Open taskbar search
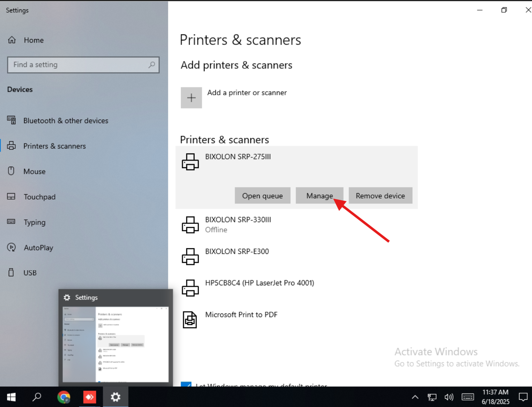The width and height of the screenshot is (532, 407). [37, 397]
